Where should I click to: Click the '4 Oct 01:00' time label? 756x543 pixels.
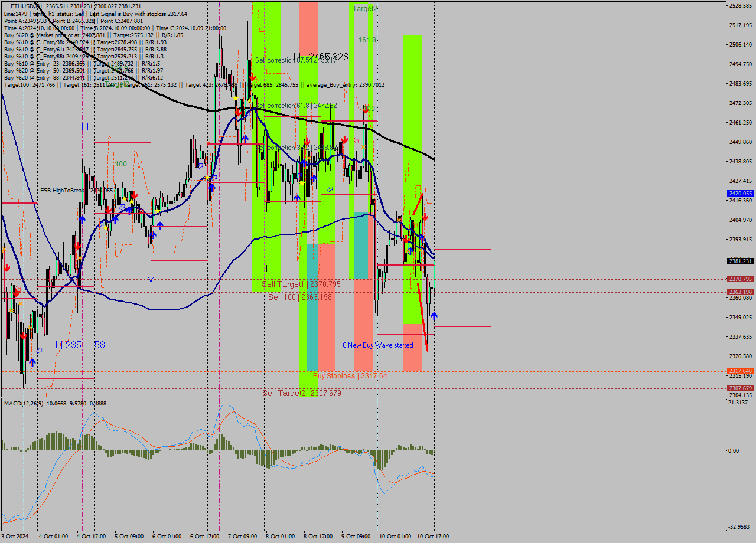pos(53,537)
